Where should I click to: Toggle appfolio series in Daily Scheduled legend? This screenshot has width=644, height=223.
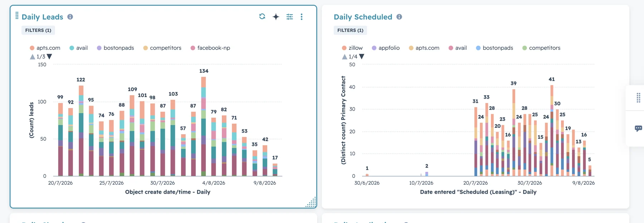pyautogui.click(x=386, y=48)
